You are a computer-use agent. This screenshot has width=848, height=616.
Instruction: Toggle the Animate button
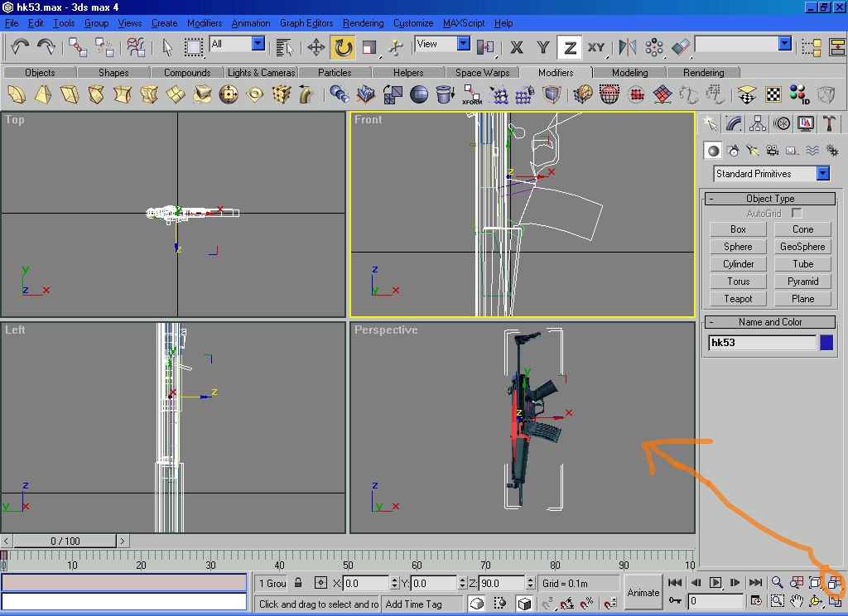point(643,592)
